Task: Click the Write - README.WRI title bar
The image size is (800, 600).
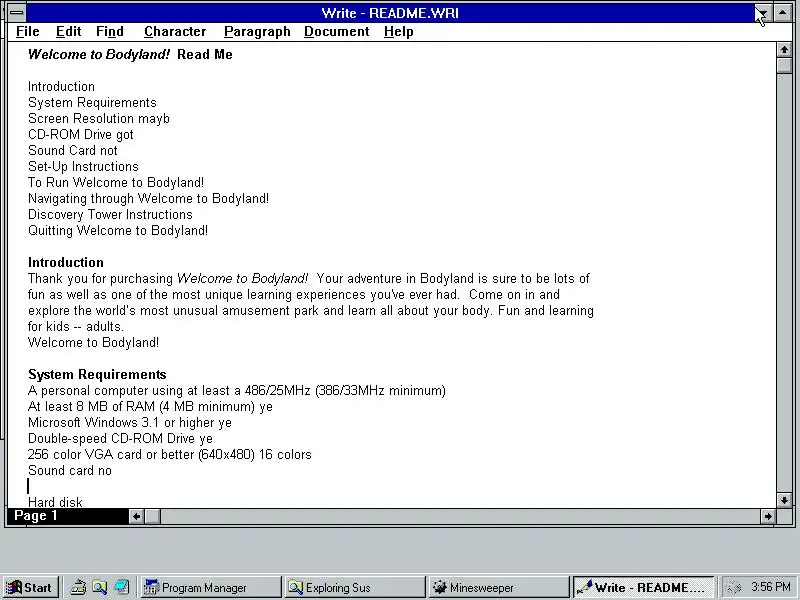Action: (390, 13)
